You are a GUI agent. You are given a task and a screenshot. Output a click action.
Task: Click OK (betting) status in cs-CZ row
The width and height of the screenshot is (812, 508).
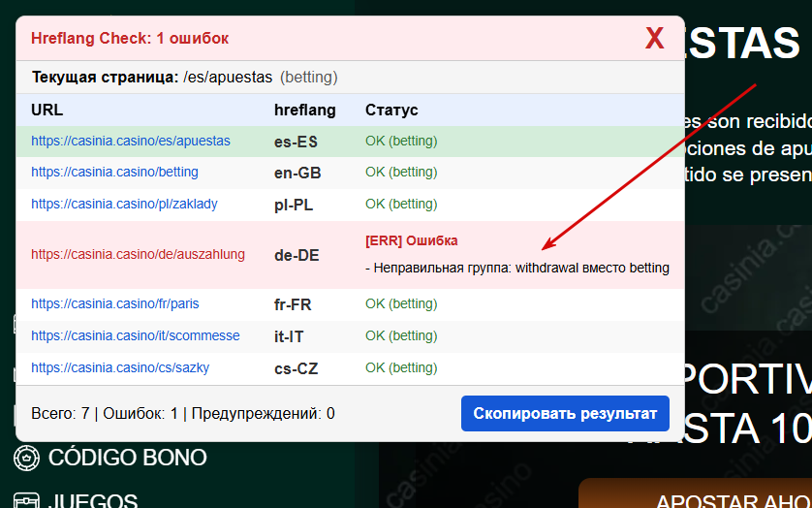[x=401, y=368]
